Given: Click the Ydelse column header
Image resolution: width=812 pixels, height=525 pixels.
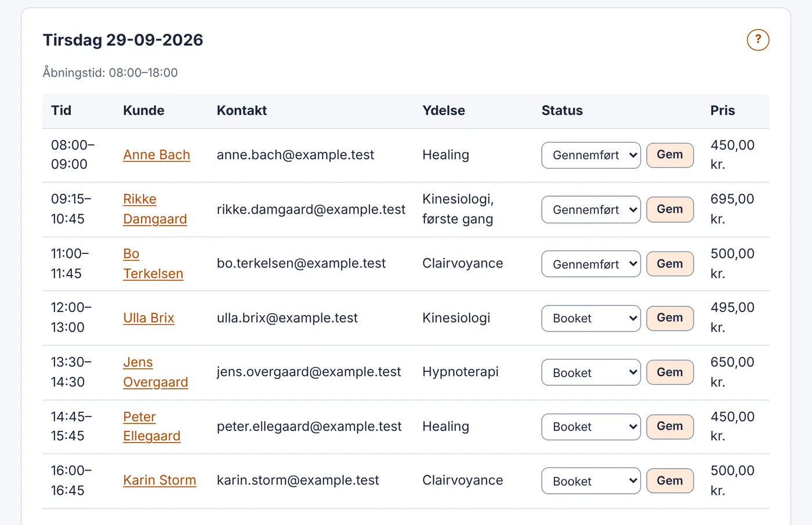Looking at the screenshot, I should pos(444,111).
